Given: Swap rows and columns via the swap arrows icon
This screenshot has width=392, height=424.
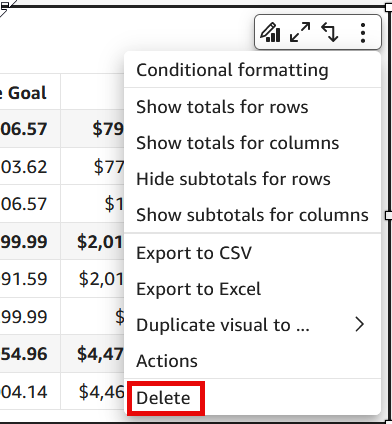Looking at the screenshot, I should tap(330, 32).
